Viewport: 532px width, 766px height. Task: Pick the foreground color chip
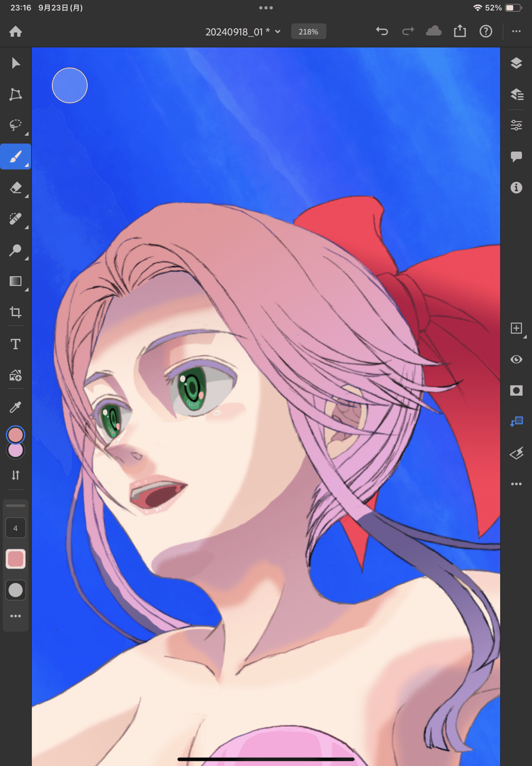(16, 435)
